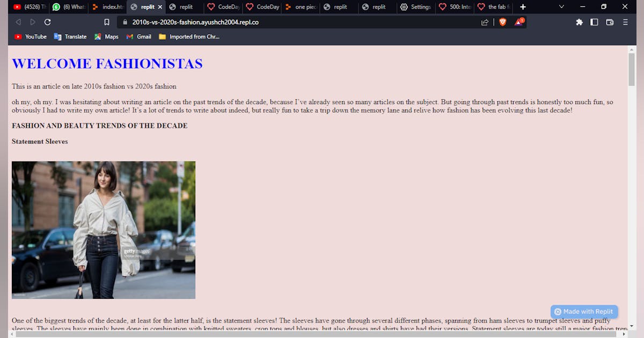This screenshot has width=644, height=338.
Task: Click the vertical scrollbar thumb
Action: pos(631,70)
